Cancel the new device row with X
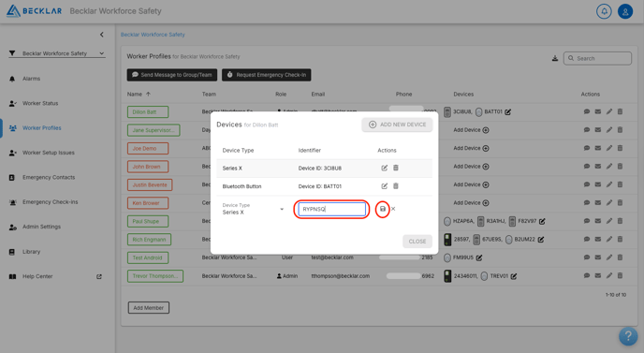644x353 pixels. 393,209
